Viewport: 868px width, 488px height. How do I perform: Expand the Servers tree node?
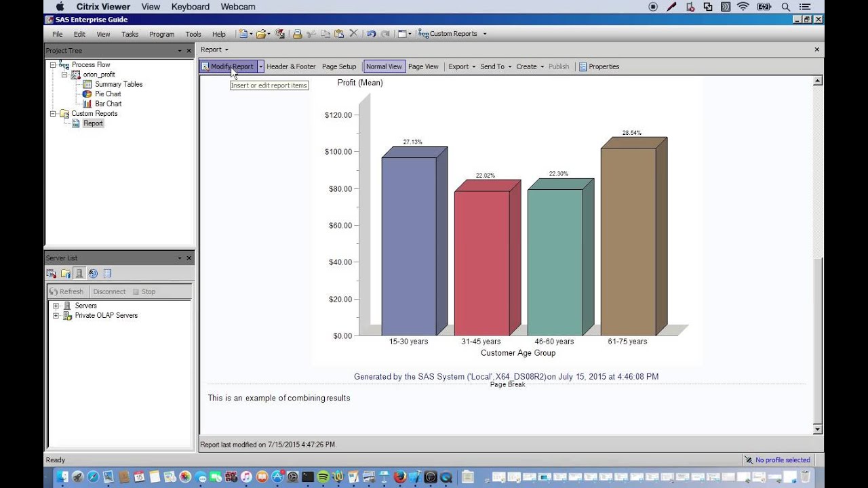[56, 306]
